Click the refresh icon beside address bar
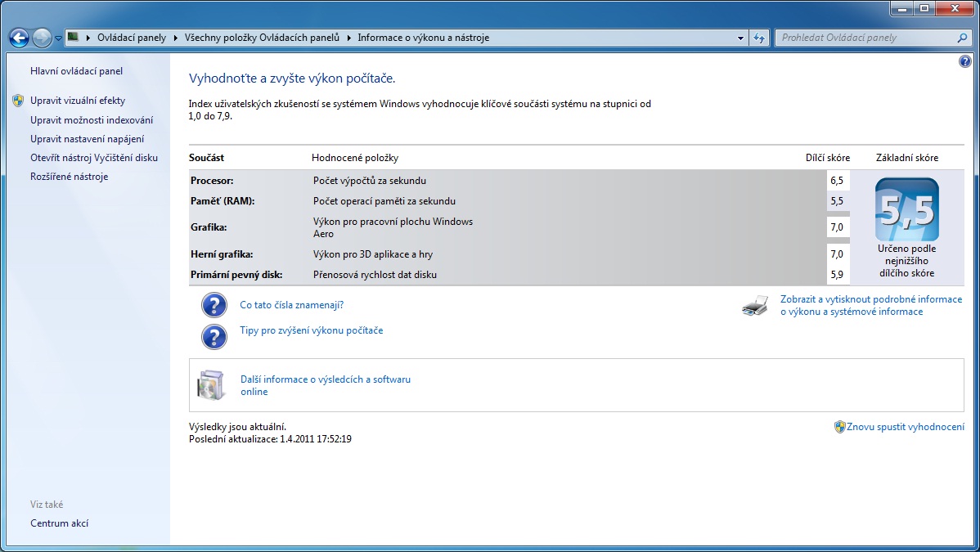The height and width of the screenshot is (552, 980). click(759, 38)
